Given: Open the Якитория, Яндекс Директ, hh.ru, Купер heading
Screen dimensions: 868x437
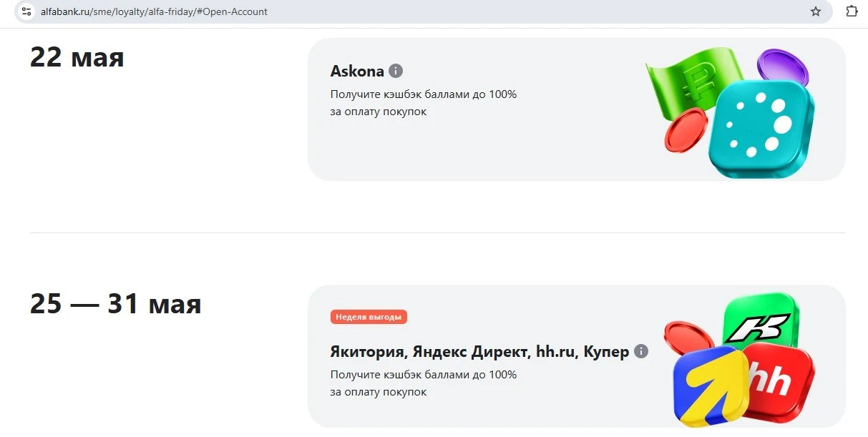Looking at the screenshot, I should 479,352.
